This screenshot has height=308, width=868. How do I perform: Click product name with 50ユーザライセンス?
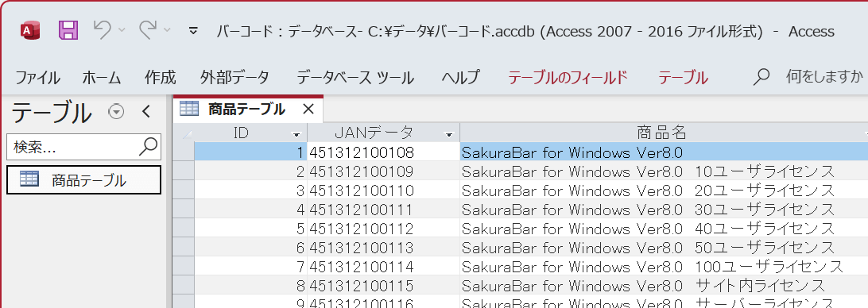(664, 247)
